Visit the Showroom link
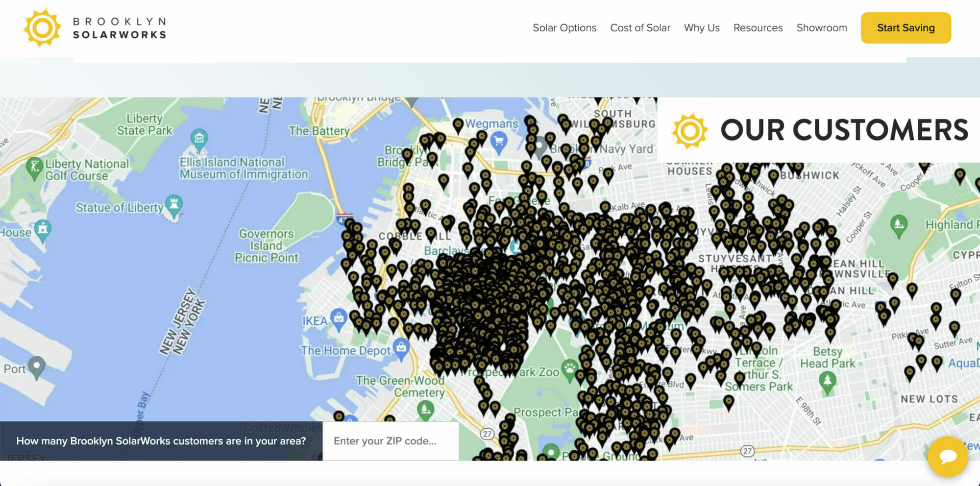 [x=822, y=28]
